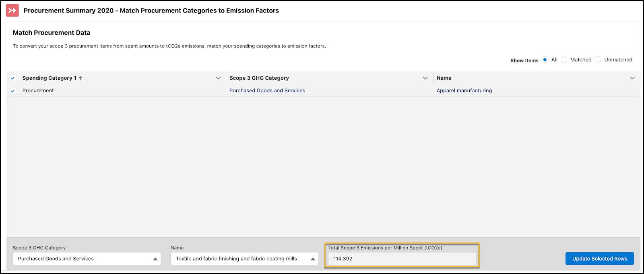Click the Scope 3 GHG Category column header
The height and width of the screenshot is (274, 644).
259,78
